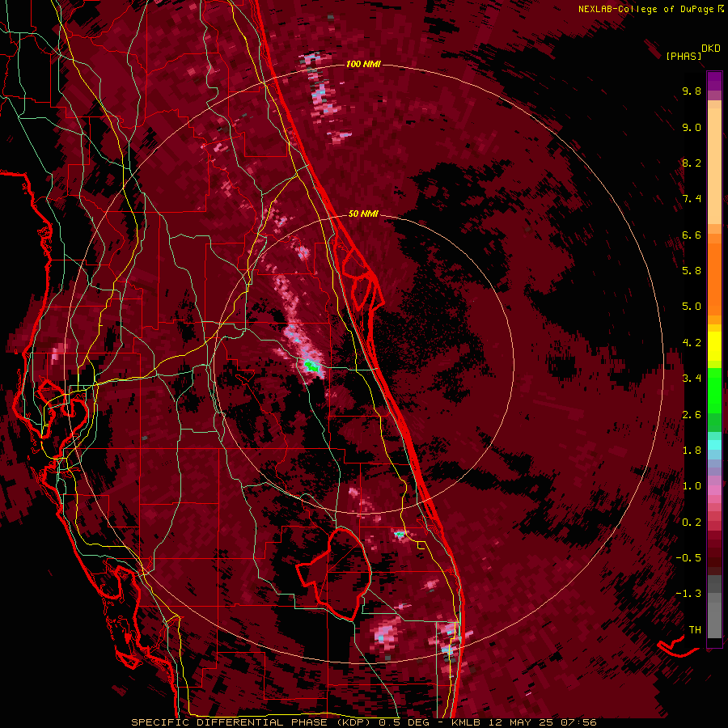This screenshot has width=728, height=728.
Task: Click the 8.2 scale value
Action: coord(692,163)
